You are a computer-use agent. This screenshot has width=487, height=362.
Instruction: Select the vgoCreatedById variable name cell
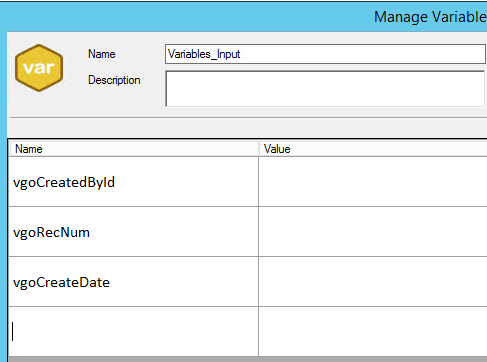coord(133,182)
